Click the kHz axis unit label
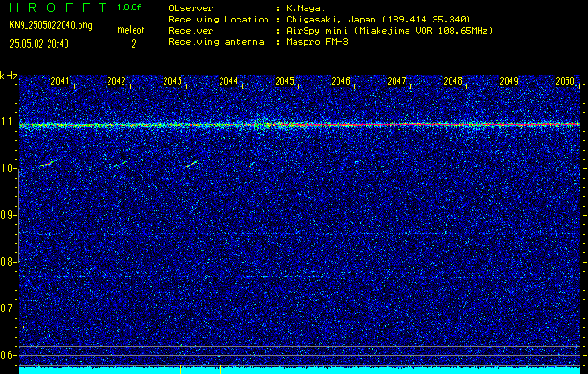Viewport: 588px width, 374px height. 8,76
